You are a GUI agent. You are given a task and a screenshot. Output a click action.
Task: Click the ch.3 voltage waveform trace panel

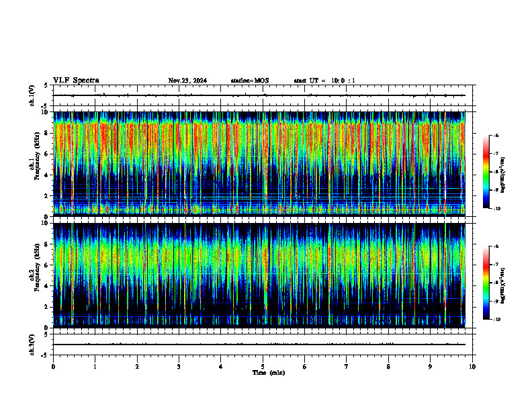[x=263, y=345]
